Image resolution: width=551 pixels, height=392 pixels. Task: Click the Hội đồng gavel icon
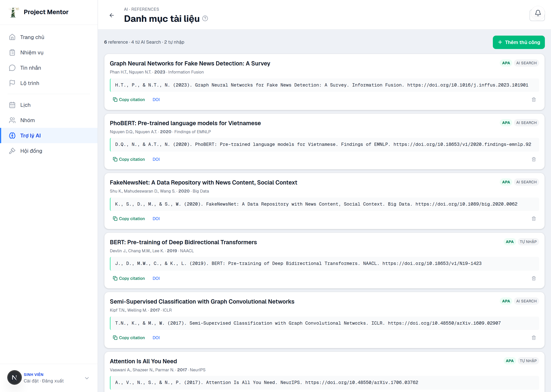(x=12, y=151)
